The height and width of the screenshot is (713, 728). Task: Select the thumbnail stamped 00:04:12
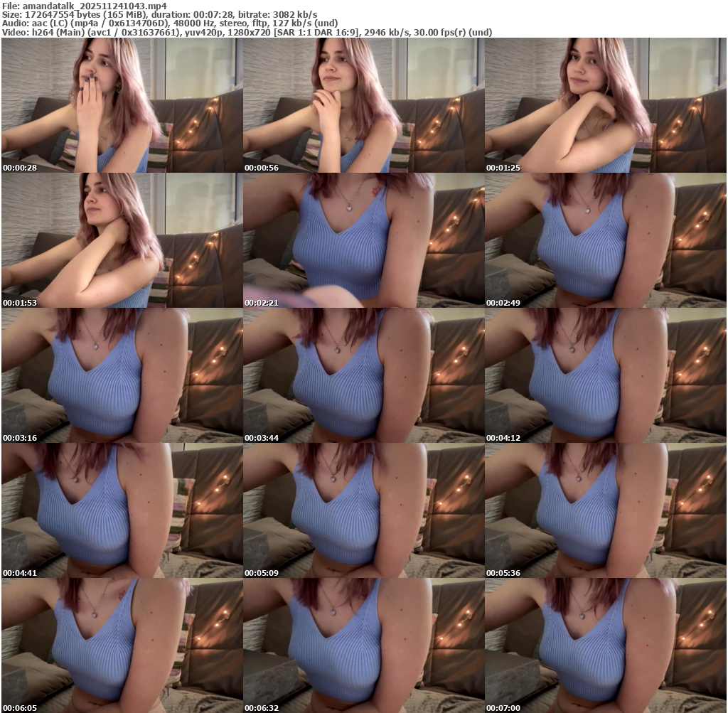(x=606, y=375)
